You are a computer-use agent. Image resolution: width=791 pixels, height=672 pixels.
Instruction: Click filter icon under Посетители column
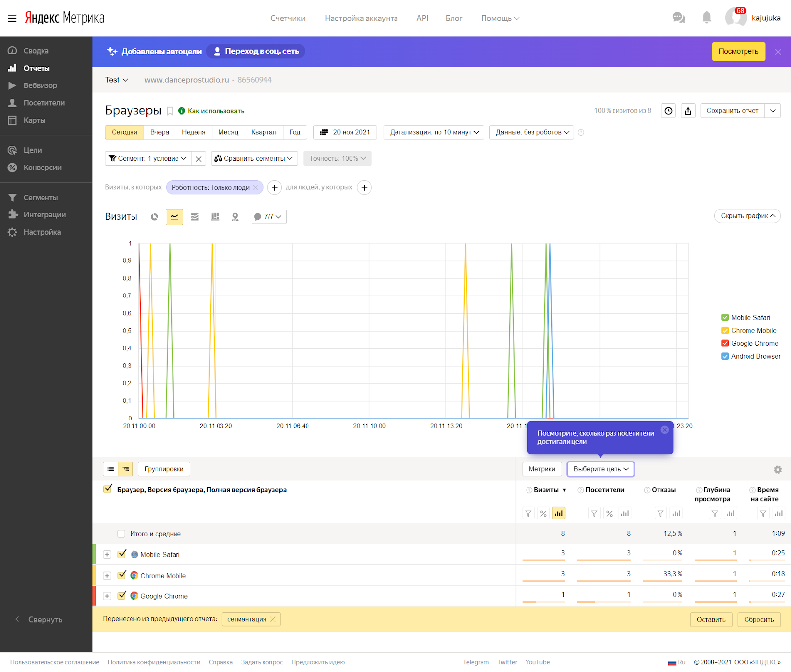pos(594,514)
